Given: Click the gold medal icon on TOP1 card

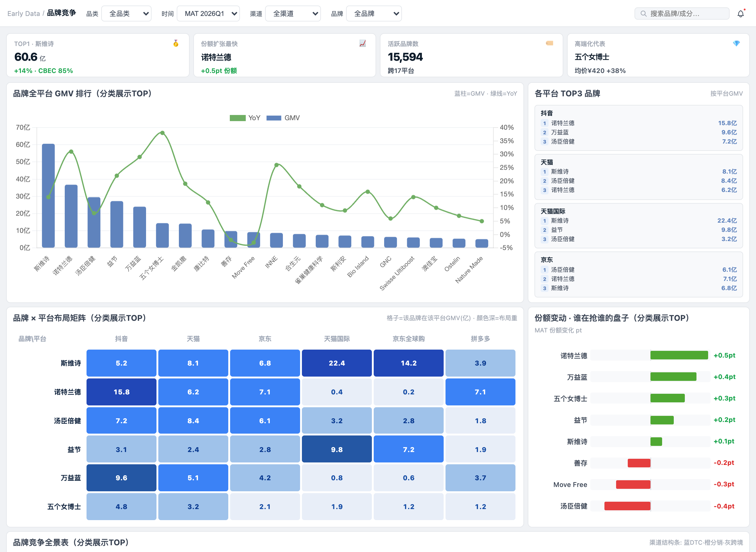Looking at the screenshot, I should pyautogui.click(x=176, y=44).
